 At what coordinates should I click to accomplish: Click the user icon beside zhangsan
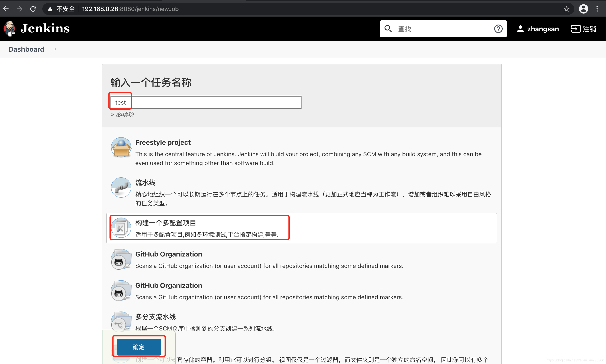point(520,29)
